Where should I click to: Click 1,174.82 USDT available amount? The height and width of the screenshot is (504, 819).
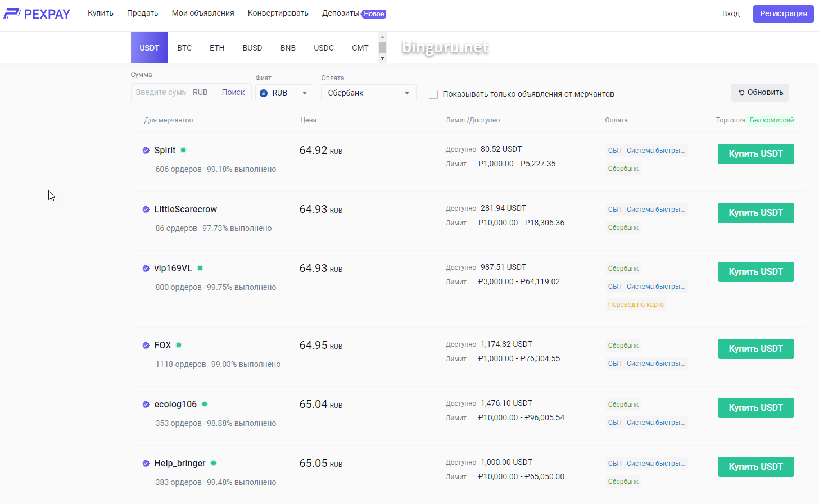pos(506,344)
